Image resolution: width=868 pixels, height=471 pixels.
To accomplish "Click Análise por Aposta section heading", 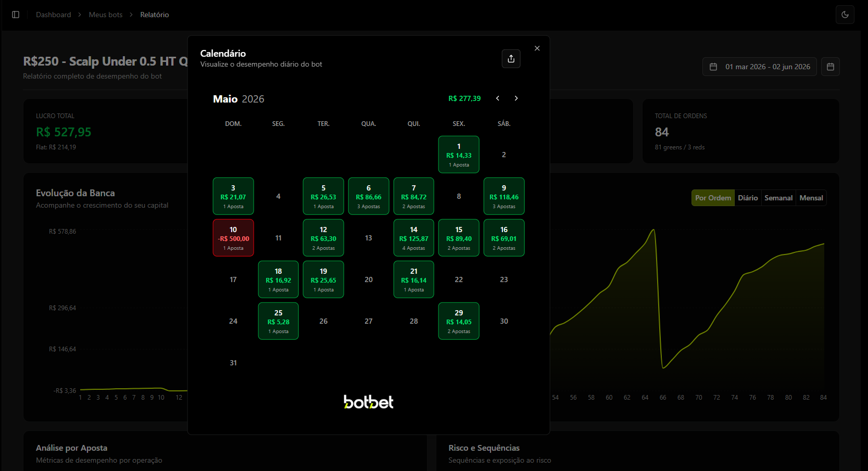I will pyautogui.click(x=72, y=448).
